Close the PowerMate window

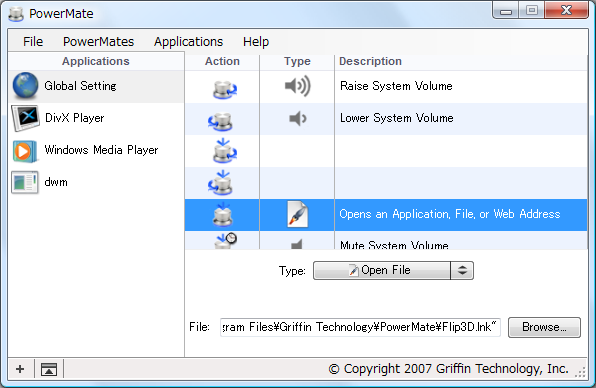click(x=566, y=10)
